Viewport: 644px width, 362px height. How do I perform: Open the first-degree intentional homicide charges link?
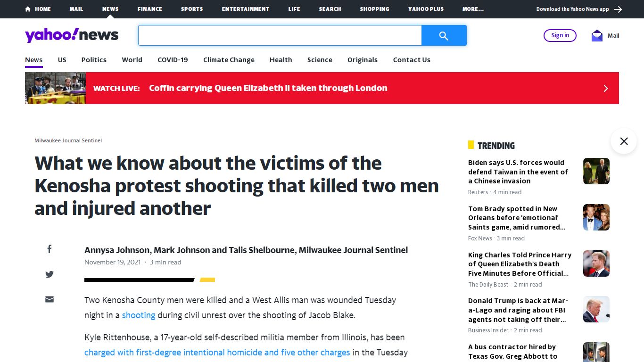(217, 353)
